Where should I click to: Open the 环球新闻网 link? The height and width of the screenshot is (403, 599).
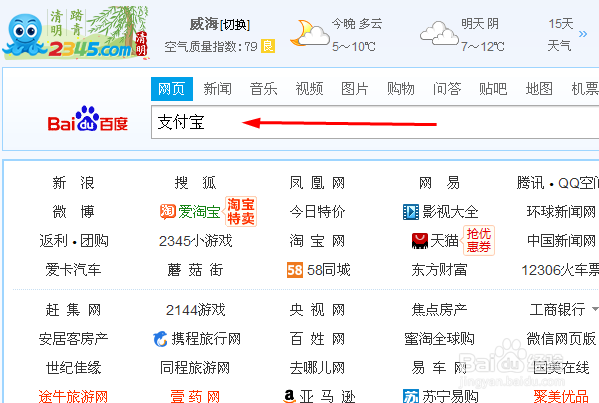coord(561,212)
